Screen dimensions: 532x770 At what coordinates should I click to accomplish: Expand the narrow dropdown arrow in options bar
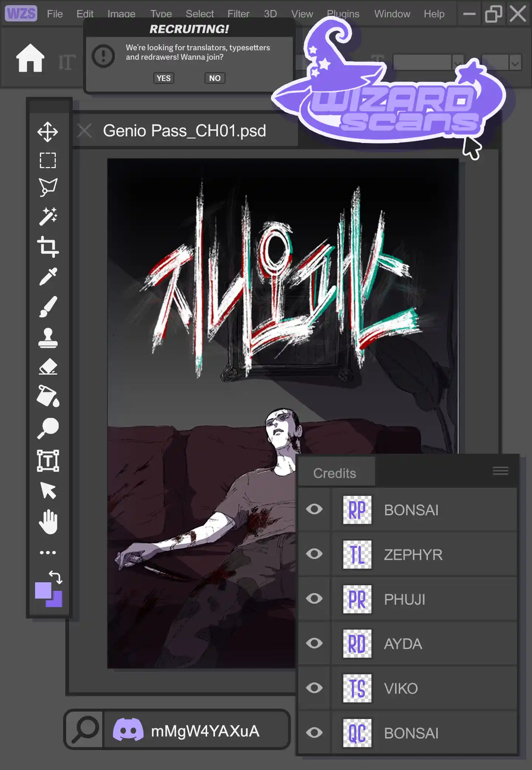pos(515,62)
